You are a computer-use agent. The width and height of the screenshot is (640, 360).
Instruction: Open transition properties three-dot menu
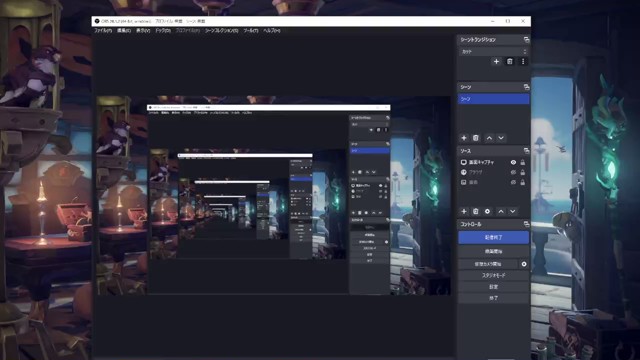coord(523,62)
